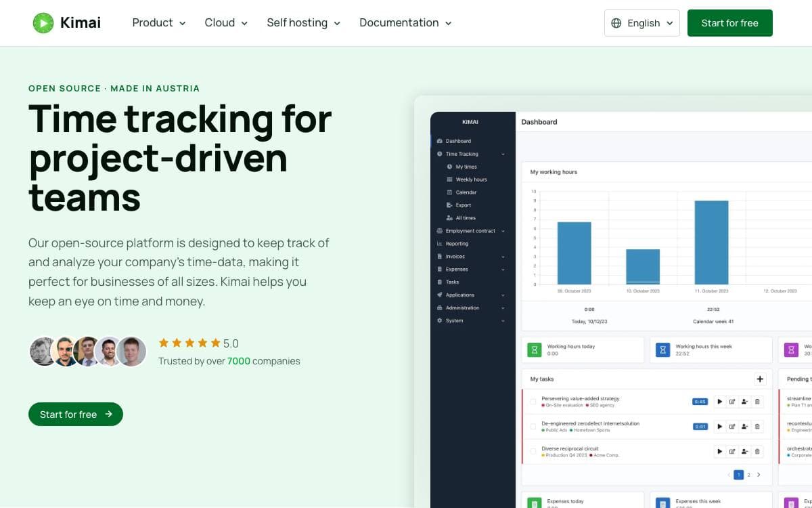Add a task with My tasks plus icon

point(760,379)
